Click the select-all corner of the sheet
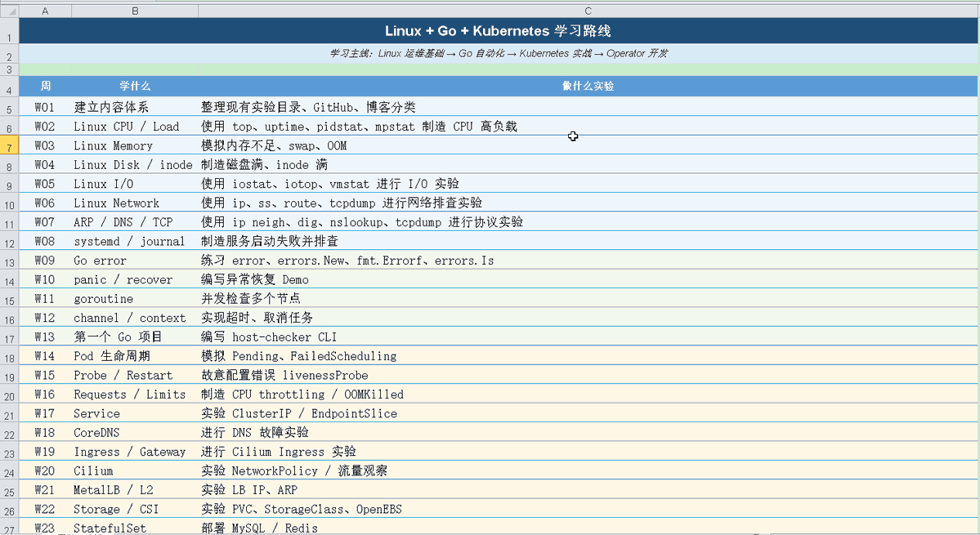Image resolution: width=980 pixels, height=535 pixels. pos(9,11)
